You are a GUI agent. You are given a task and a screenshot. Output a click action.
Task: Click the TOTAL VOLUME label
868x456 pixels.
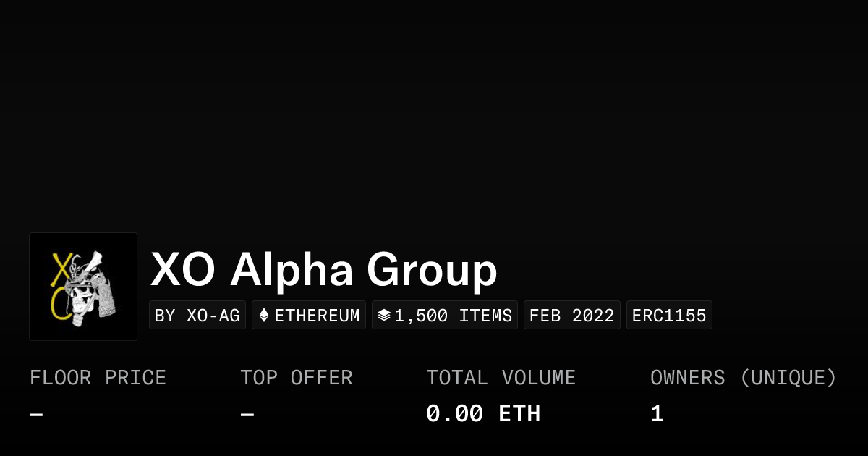coord(501,378)
